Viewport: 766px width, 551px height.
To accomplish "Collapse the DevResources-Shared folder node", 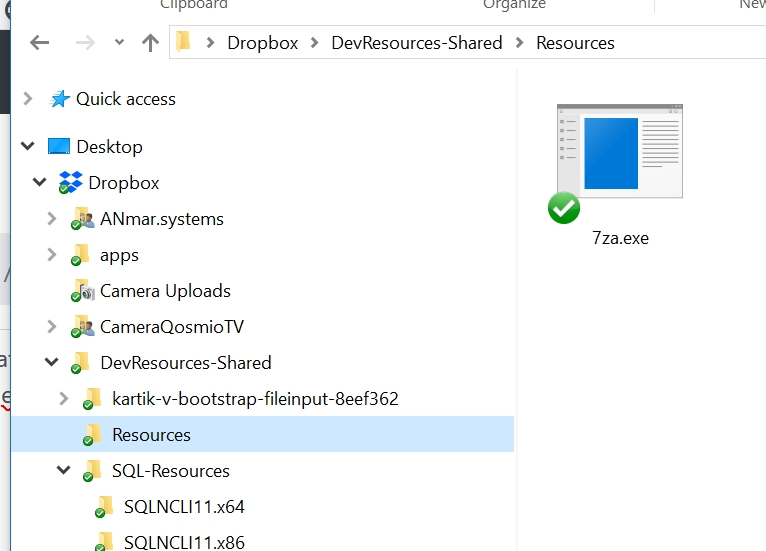I will coord(52,363).
